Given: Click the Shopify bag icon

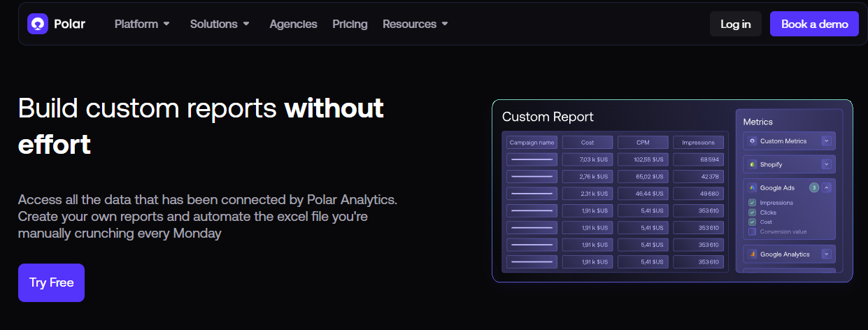Looking at the screenshot, I should pyautogui.click(x=753, y=164).
